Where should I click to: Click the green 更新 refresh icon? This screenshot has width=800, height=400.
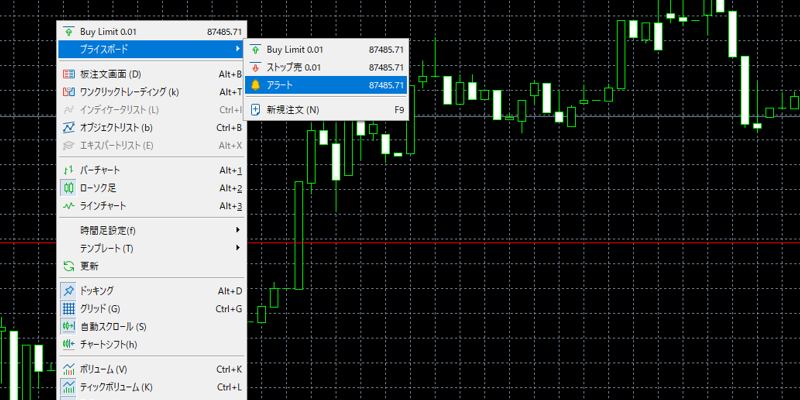[68, 266]
